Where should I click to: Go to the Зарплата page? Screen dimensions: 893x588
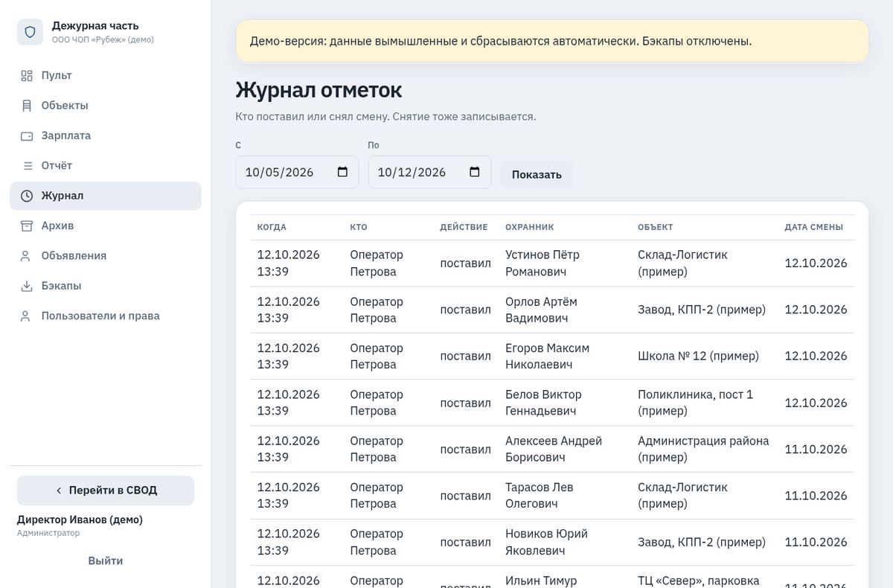tap(106, 135)
